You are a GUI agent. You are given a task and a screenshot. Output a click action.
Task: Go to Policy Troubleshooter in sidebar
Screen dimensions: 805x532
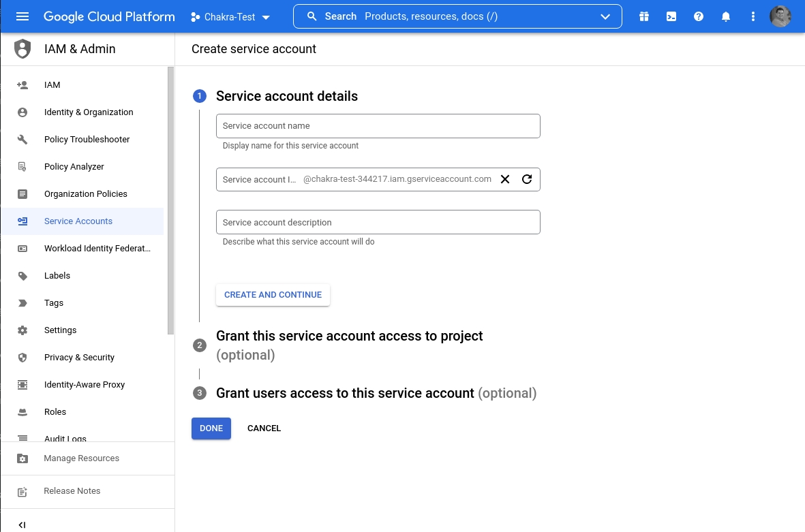tap(87, 140)
